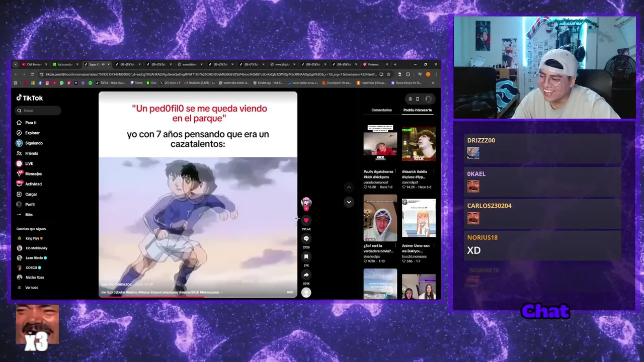The width and height of the screenshot is (644, 362).
Task: Open the Siguiendo feed
Action: click(30, 143)
